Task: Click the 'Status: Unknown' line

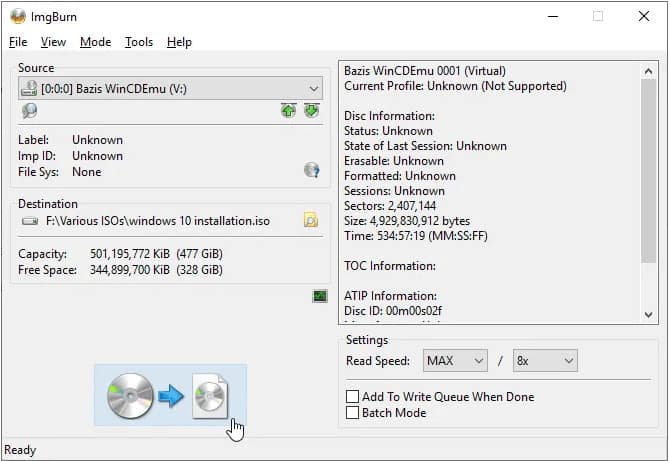Action: click(x=388, y=131)
